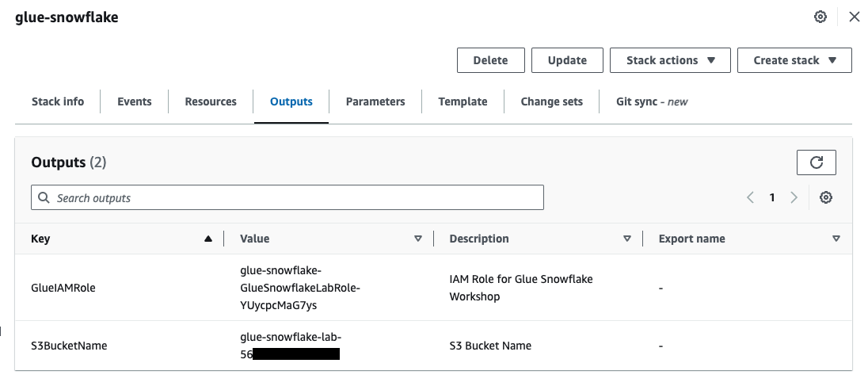Sort outputs by Export name column

tap(836, 239)
